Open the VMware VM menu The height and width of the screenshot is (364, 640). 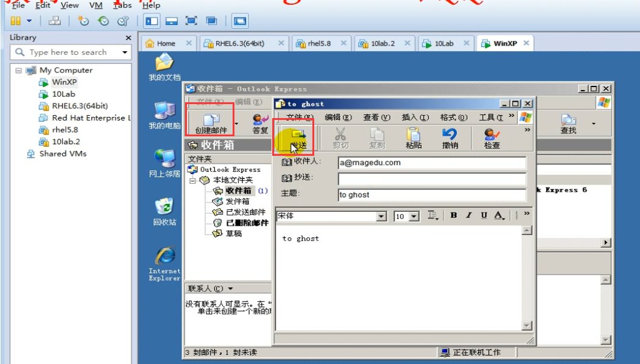pos(96,5)
